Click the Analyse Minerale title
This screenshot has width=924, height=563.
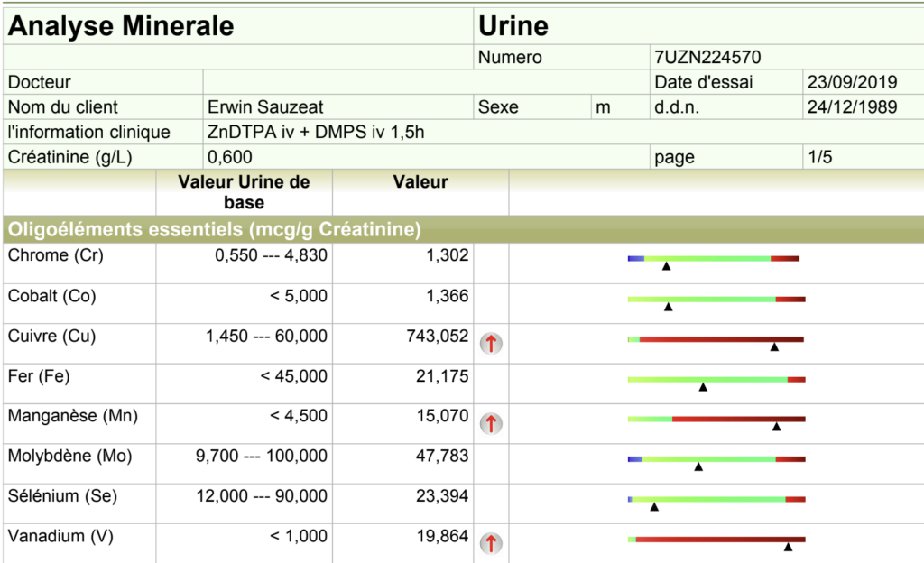pyautogui.click(x=121, y=26)
